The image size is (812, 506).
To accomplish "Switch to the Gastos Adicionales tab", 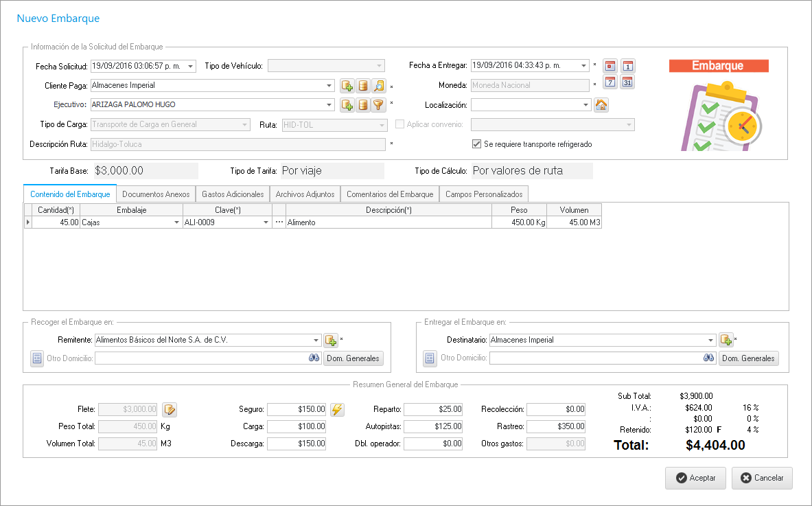I will (232, 194).
